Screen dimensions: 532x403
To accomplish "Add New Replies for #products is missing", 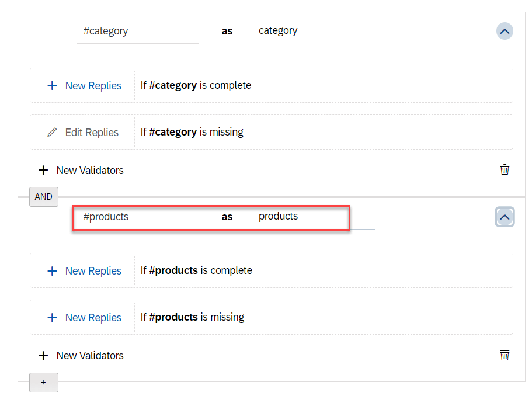I will pyautogui.click(x=84, y=318).
